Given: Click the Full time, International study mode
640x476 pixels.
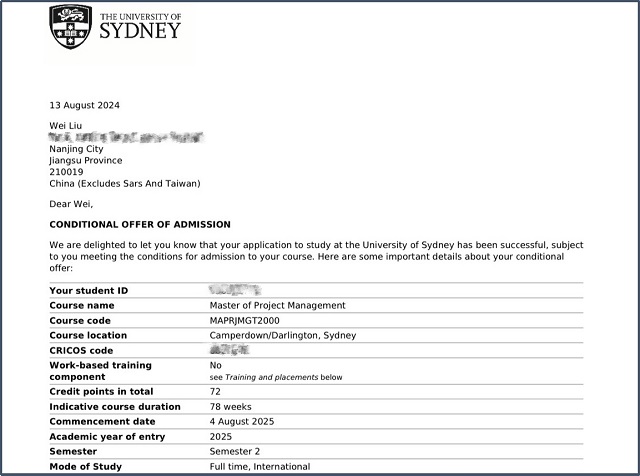Looking at the screenshot, I should click(x=259, y=467).
